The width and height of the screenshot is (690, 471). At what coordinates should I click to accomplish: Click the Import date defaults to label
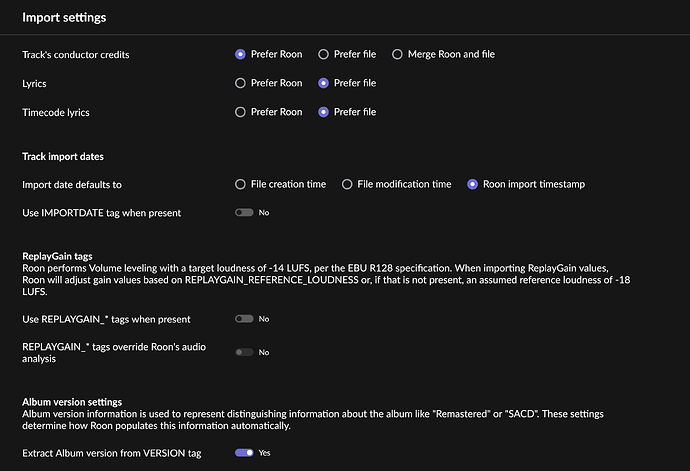72,185
